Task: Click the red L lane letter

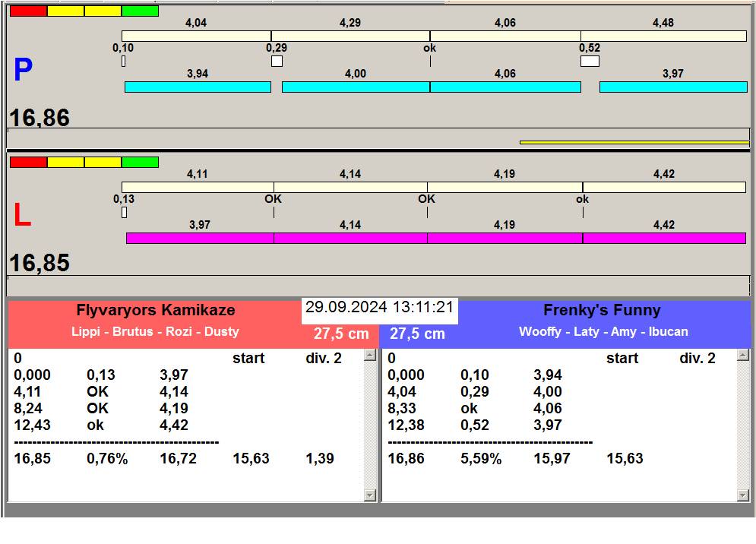Action: [x=23, y=217]
